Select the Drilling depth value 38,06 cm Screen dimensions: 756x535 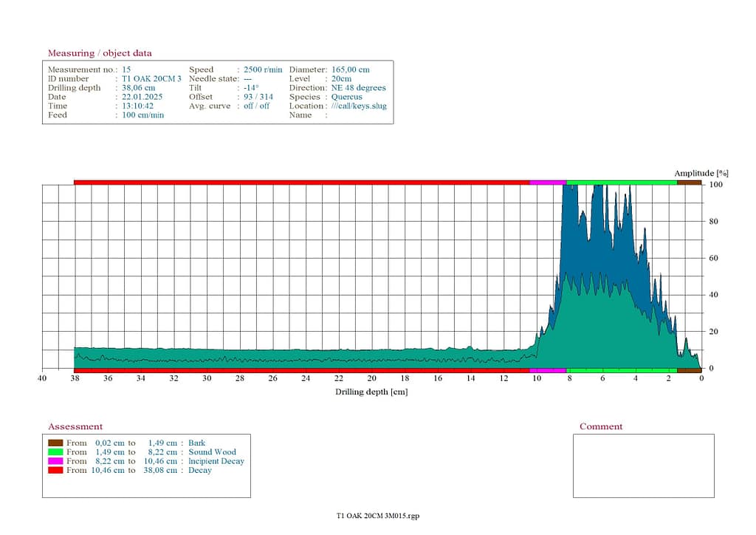pos(139,88)
